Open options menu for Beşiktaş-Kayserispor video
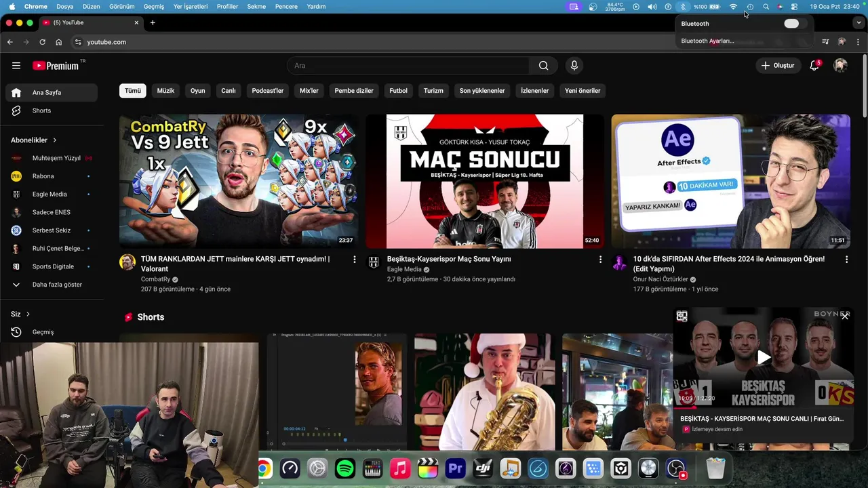Screen dimensions: 868x488 pos(600,260)
